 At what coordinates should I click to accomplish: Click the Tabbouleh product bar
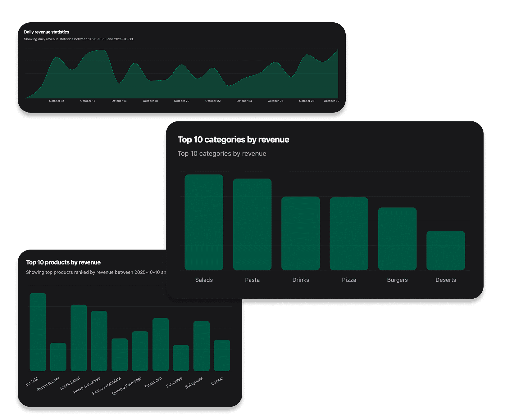161,345
